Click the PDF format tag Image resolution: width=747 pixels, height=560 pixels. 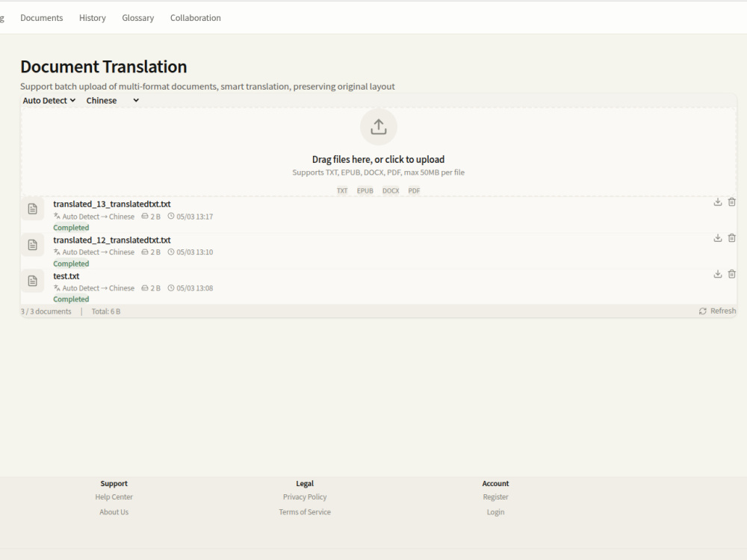[x=414, y=190]
